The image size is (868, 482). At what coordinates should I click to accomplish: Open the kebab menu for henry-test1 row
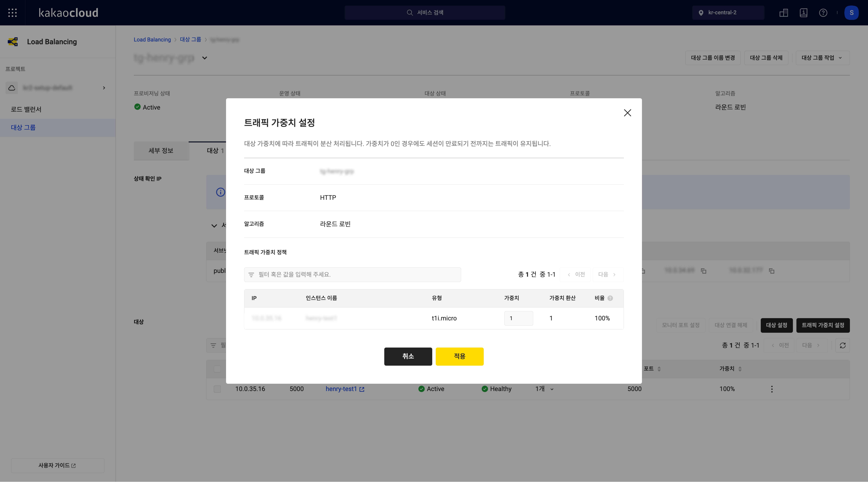772,389
